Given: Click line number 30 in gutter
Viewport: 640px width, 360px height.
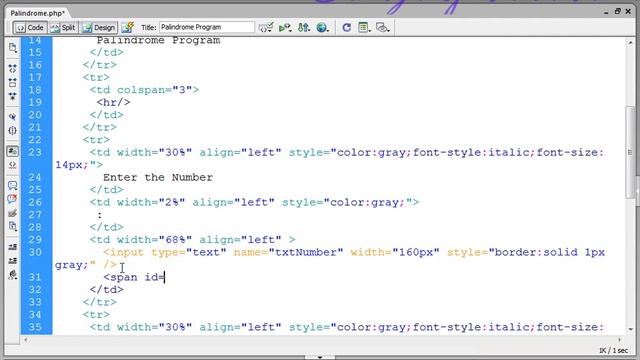Looking at the screenshot, I should click(x=35, y=252).
